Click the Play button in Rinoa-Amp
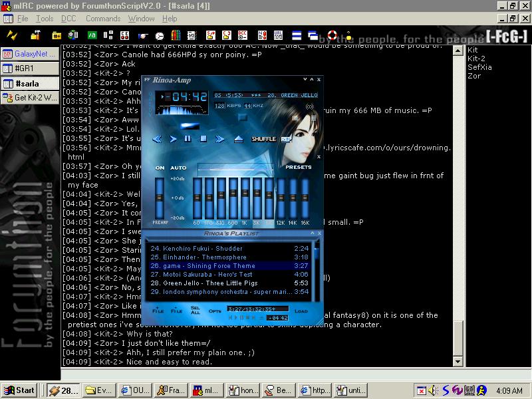Viewport: 532px width, 399px height. pos(173,139)
